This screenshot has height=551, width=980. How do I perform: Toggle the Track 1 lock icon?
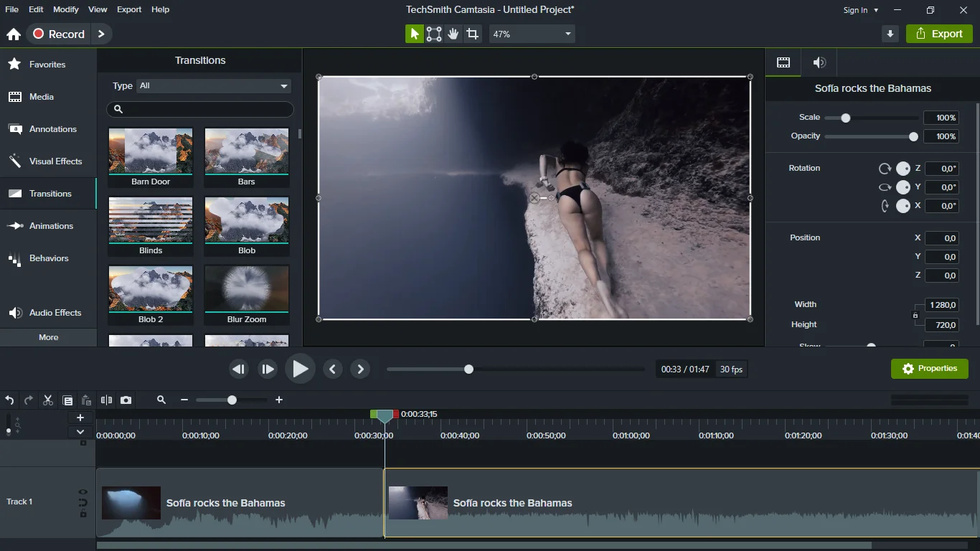tap(83, 514)
